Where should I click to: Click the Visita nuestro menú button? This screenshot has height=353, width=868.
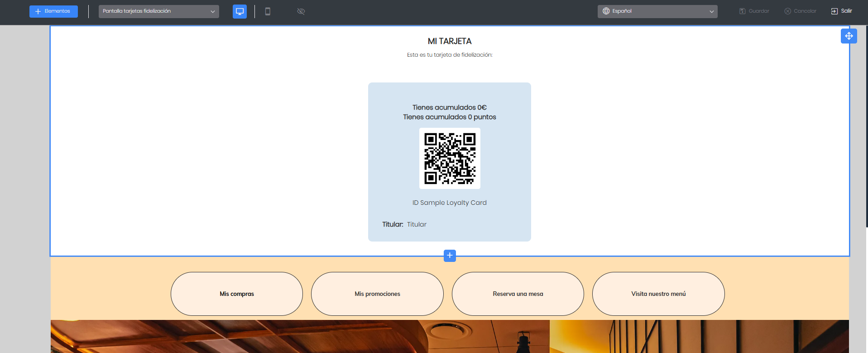[x=658, y=294]
